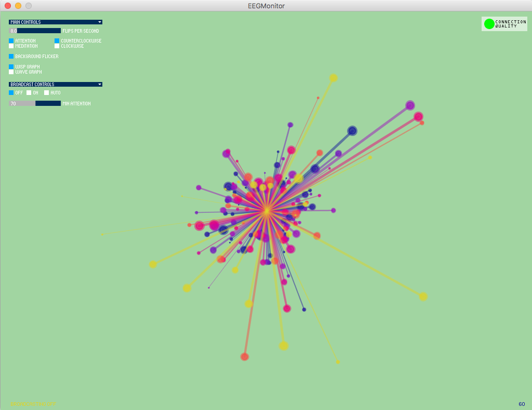Select the Clockwise rotation option

[x=57, y=46]
